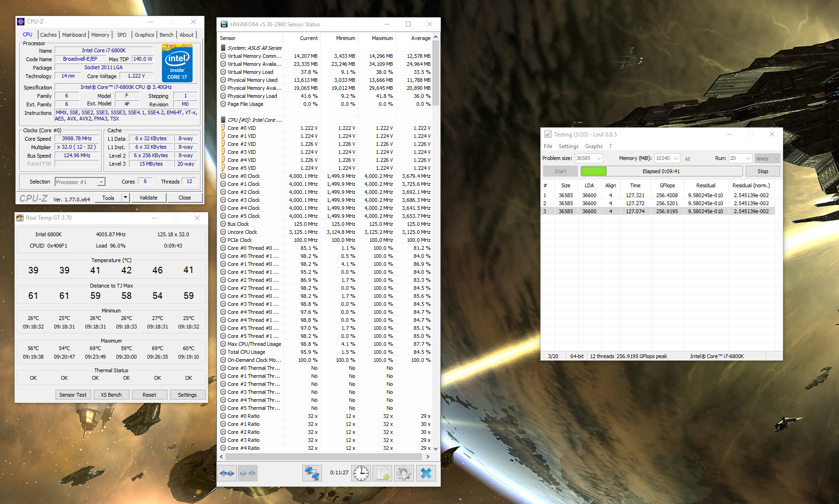Switch to the Mainboard tab in CPU-Z
The image size is (839, 504).
(x=74, y=35)
